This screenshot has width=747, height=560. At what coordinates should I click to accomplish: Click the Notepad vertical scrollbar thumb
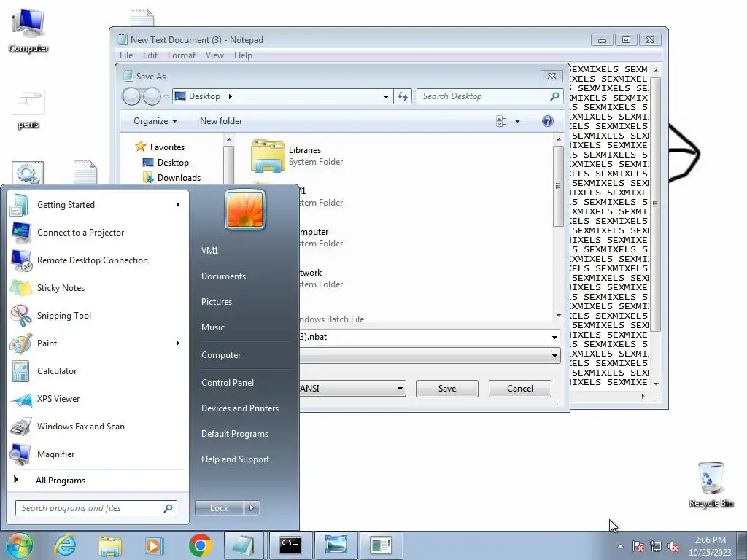coord(656,204)
